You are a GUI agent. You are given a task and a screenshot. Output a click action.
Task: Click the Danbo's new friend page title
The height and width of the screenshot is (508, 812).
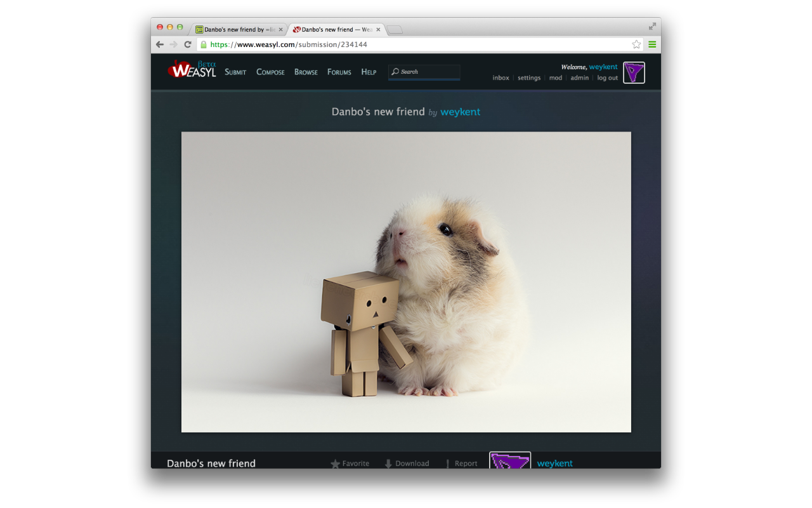click(378, 112)
